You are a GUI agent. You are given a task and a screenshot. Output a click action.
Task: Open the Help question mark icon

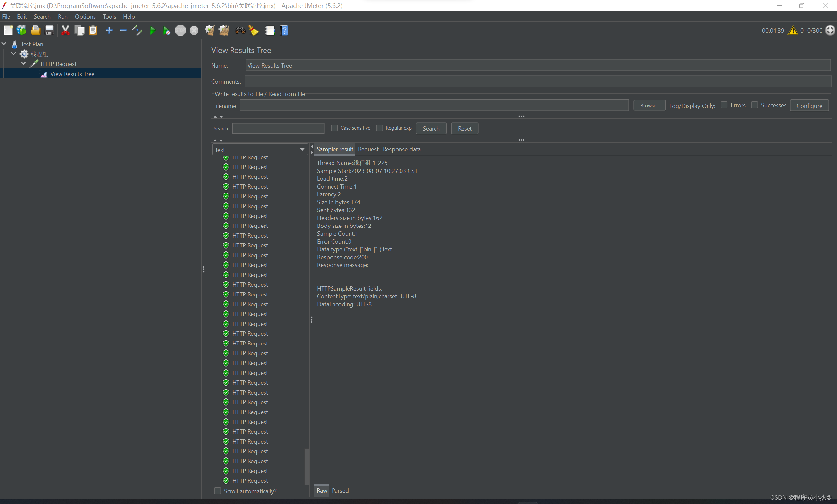pos(284,31)
